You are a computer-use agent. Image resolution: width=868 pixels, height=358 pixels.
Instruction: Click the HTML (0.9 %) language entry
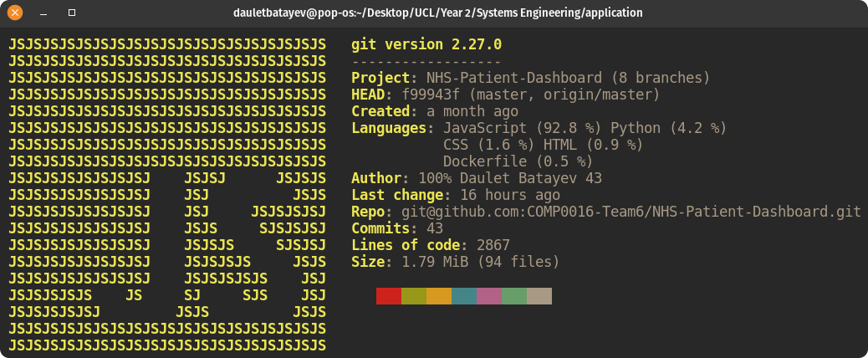(593, 145)
